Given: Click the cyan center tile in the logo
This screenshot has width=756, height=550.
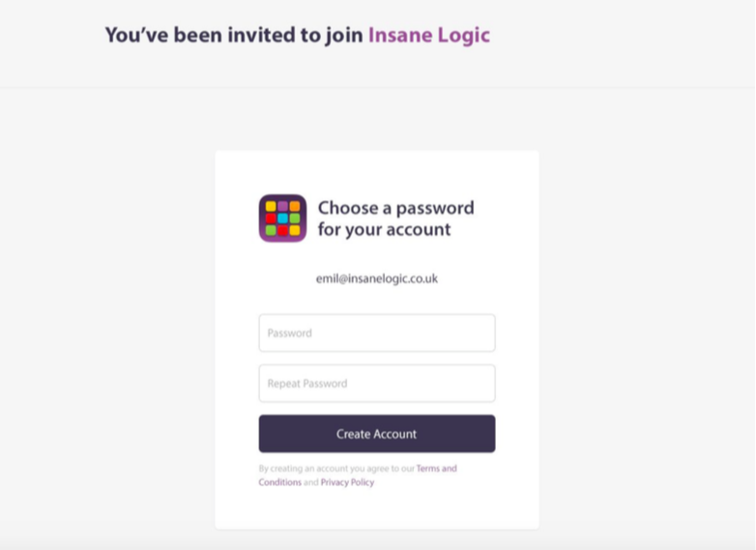Looking at the screenshot, I should (282, 218).
